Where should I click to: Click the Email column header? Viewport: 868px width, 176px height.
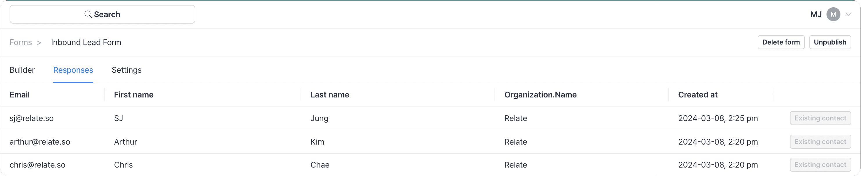(19, 95)
